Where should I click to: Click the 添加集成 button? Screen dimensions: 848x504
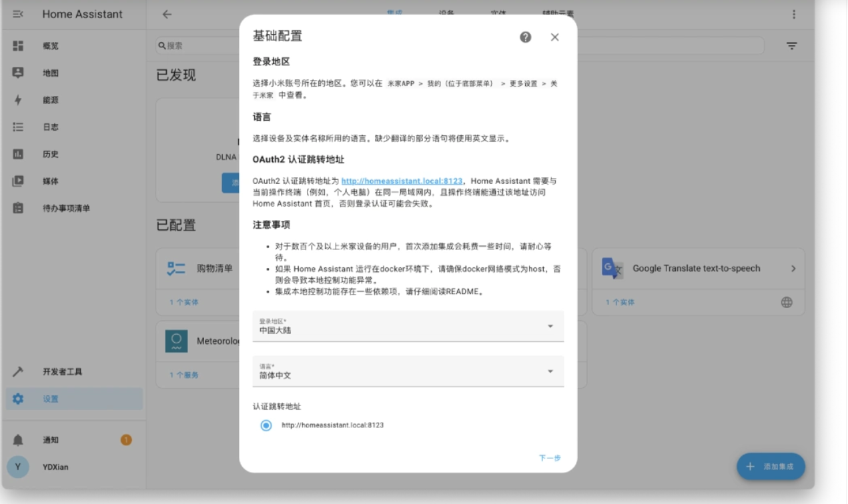[771, 467]
